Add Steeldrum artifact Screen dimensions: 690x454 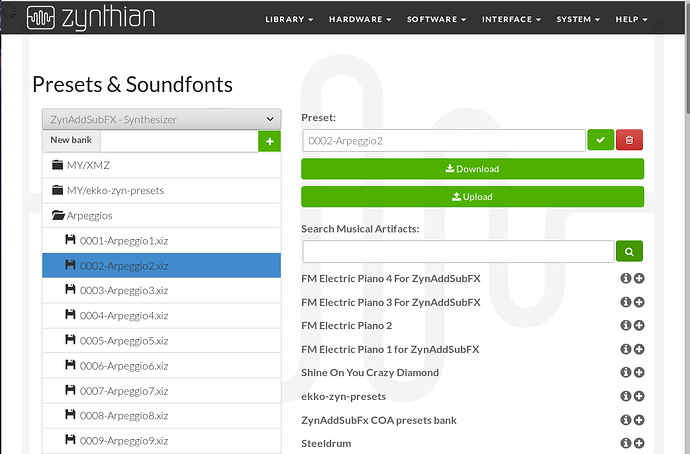pos(639,443)
